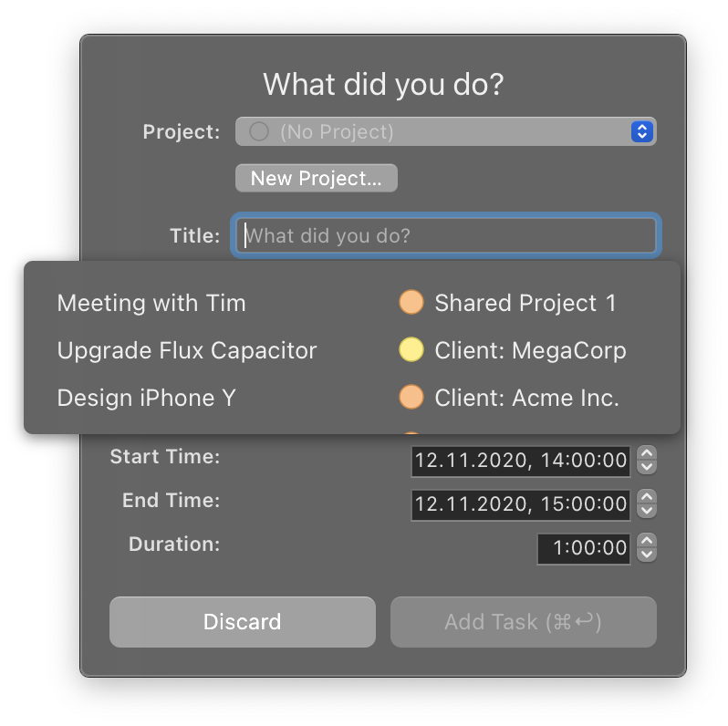Open the Project dropdown menu

tap(445, 132)
